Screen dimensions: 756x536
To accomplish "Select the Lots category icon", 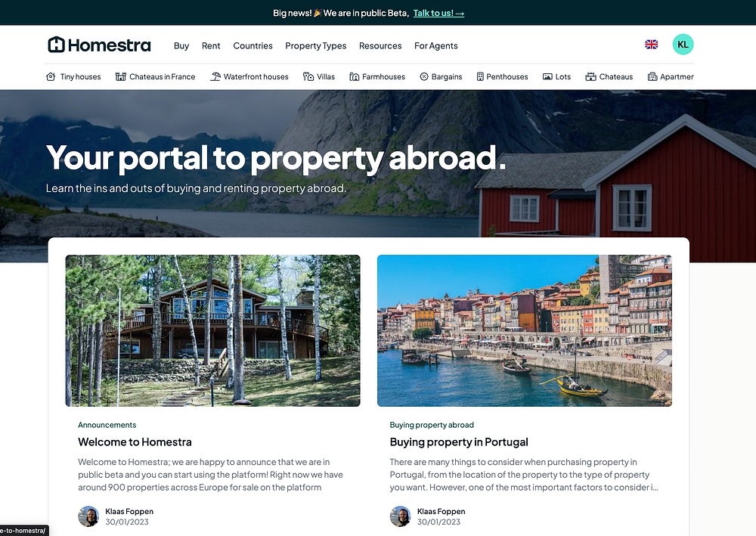I will coord(547,76).
